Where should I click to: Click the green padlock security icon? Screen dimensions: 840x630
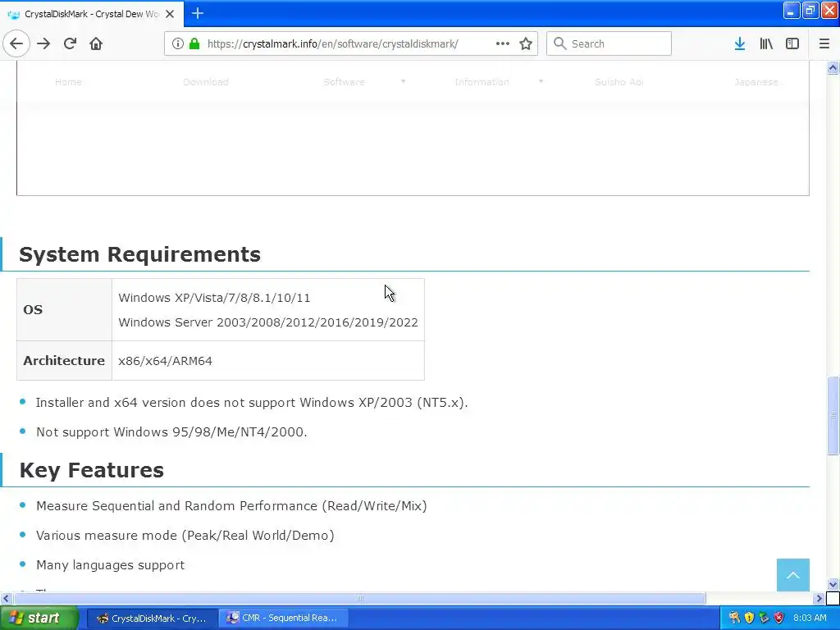point(194,43)
